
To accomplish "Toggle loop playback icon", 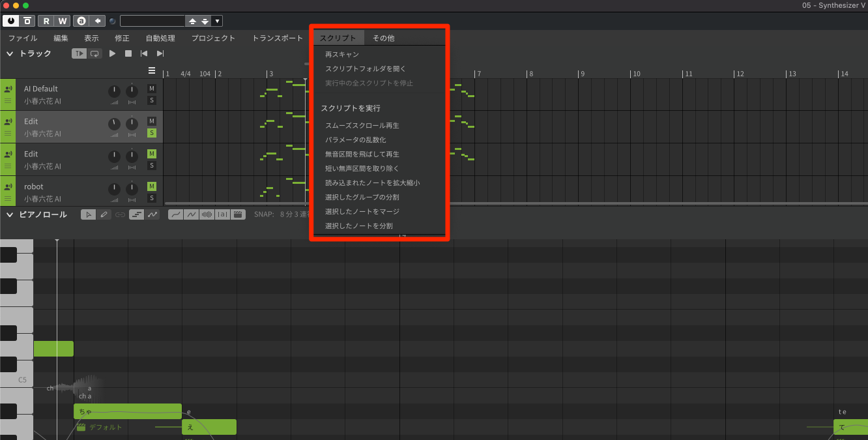I will point(94,53).
